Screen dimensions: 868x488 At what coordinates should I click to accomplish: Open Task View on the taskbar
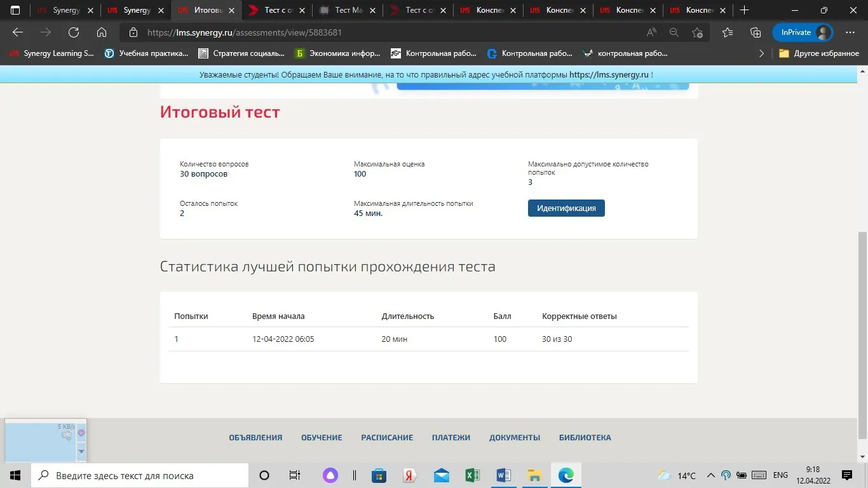pos(295,475)
